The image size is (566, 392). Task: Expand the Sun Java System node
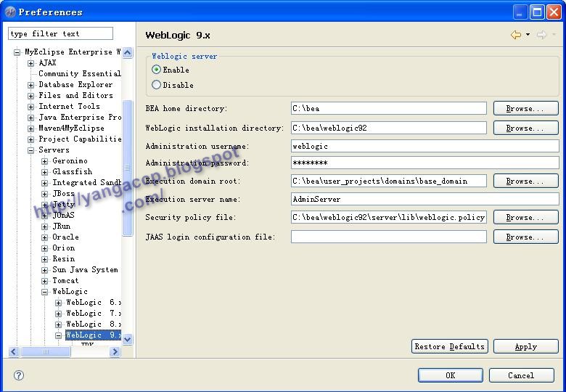tap(44, 270)
